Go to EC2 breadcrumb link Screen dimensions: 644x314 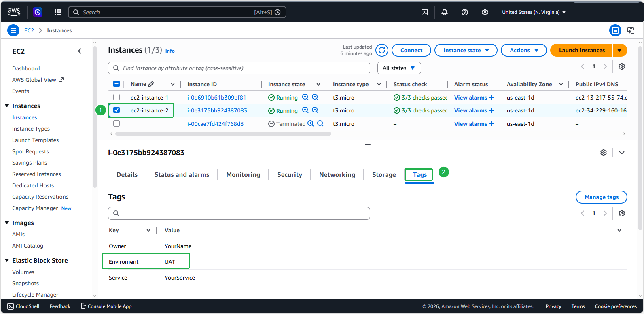pos(29,30)
